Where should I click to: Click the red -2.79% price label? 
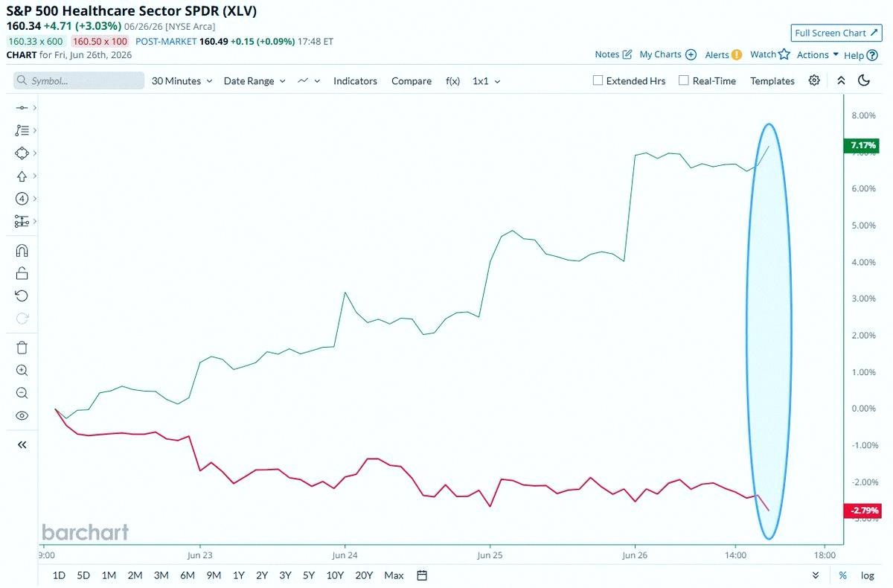tap(862, 511)
